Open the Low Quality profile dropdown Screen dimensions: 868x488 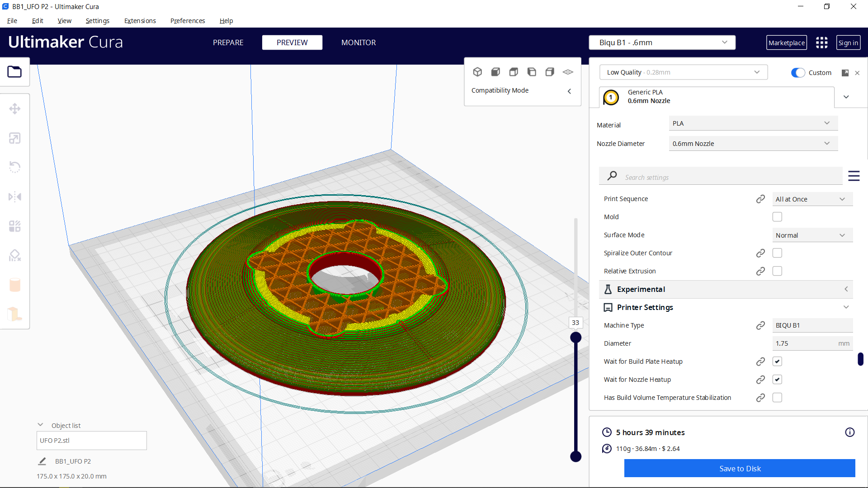coord(683,72)
